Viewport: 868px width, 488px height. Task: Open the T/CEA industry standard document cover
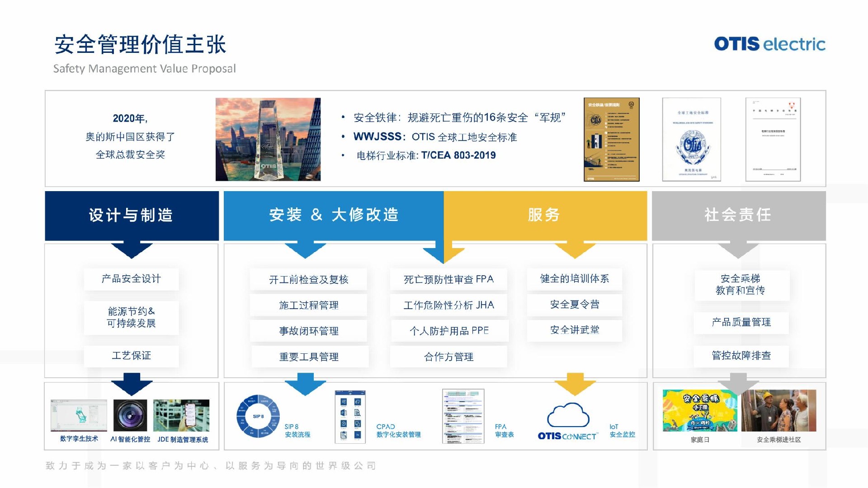tap(773, 139)
